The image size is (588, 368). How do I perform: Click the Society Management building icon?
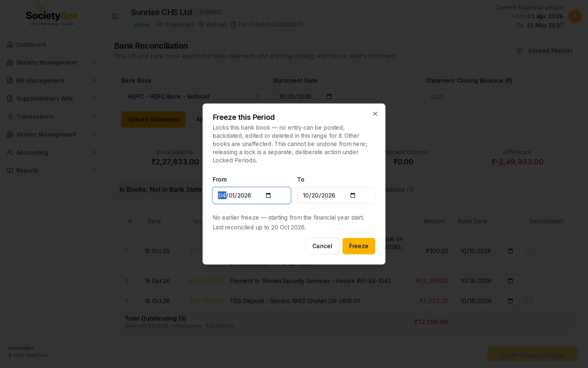tap(10, 63)
